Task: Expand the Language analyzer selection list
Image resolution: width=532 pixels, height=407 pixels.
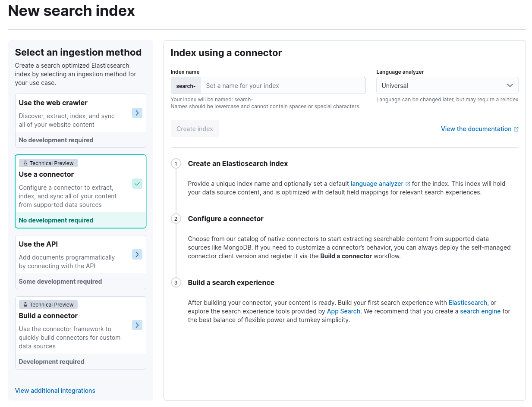Action: click(x=510, y=85)
